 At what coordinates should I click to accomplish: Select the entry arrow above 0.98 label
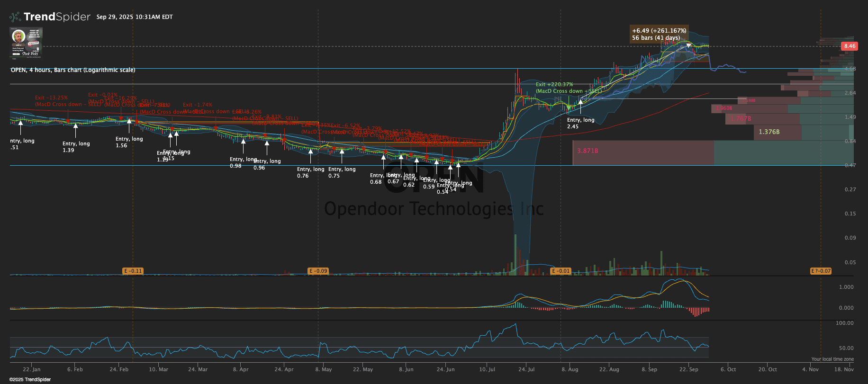(243, 141)
